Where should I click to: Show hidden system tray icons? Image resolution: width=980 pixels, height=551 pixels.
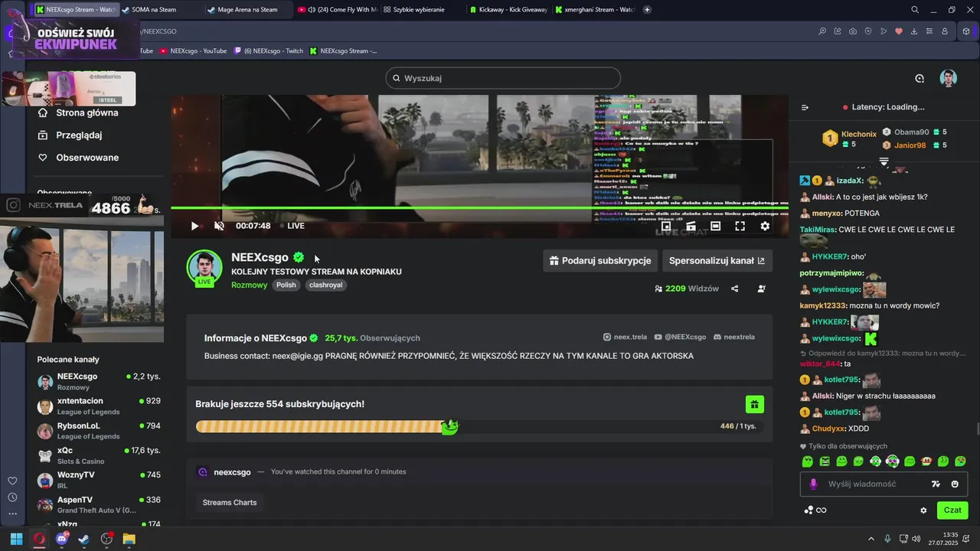tap(871, 539)
